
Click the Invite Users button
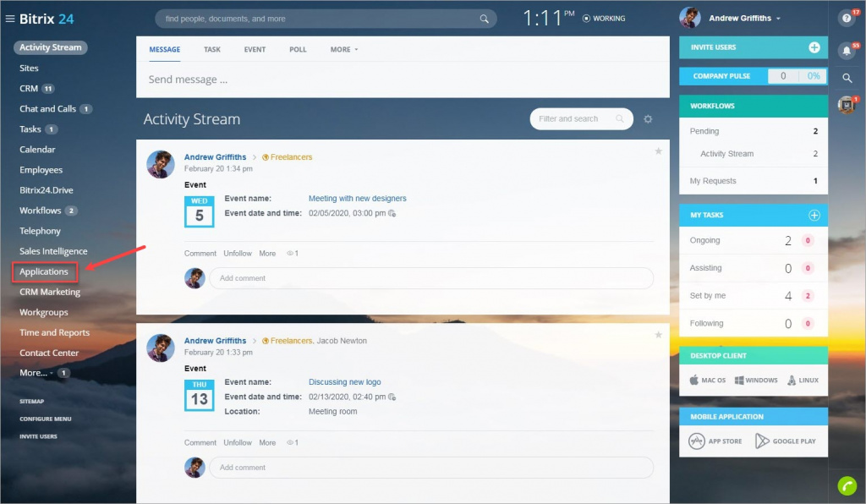753,47
